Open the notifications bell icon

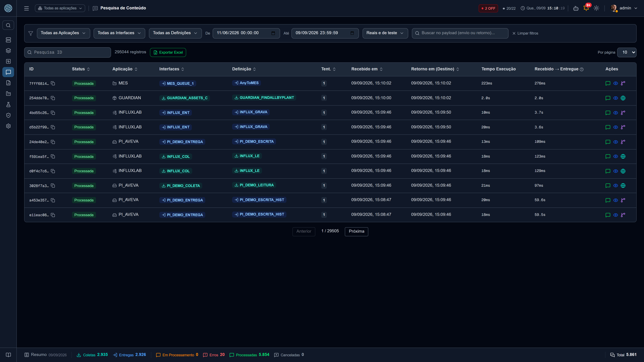point(586,8)
